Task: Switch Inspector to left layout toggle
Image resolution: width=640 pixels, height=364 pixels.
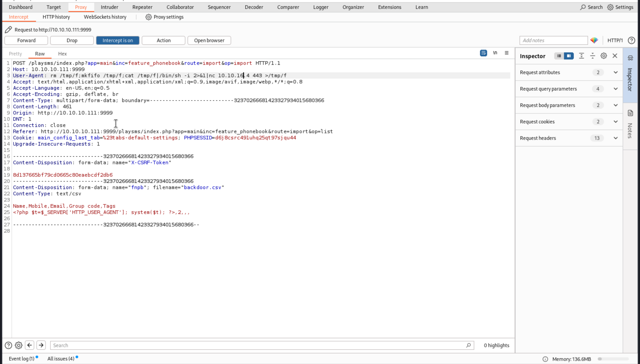Action: click(x=559, y=56)
